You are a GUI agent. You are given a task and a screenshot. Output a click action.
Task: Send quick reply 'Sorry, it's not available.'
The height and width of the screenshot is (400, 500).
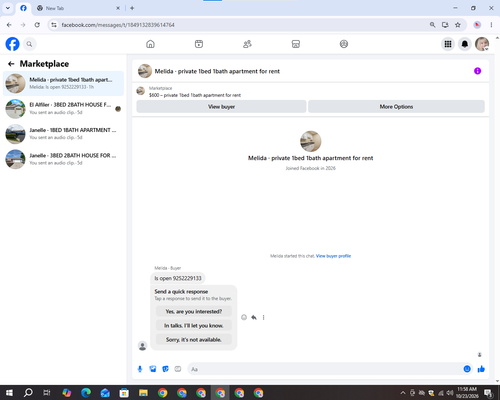194,339
